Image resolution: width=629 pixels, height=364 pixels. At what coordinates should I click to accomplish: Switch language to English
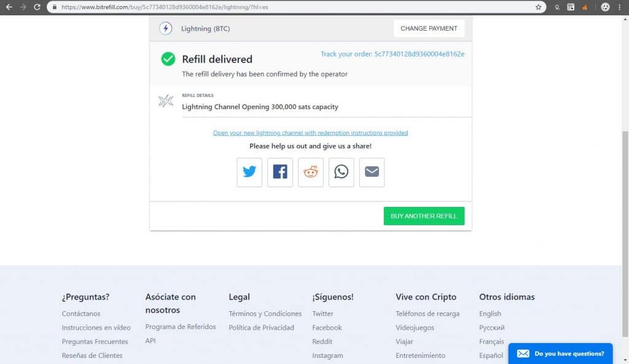click(490, 314)
